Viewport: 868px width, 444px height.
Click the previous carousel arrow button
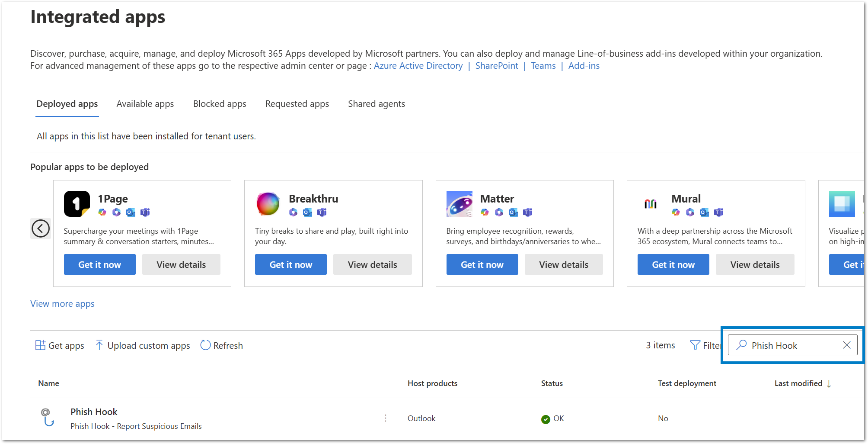41,228
